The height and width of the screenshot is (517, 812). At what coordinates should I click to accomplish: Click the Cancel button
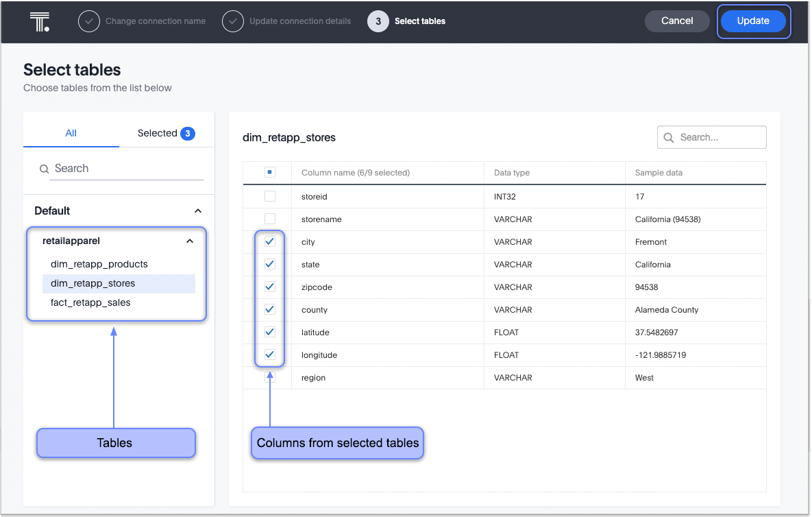tap(677, 21)
